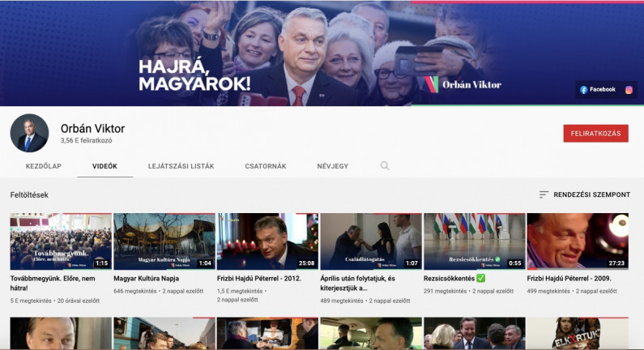Open the Névjegy tab
The width and height of the screenshot is (644, 350).
[332, 166]
